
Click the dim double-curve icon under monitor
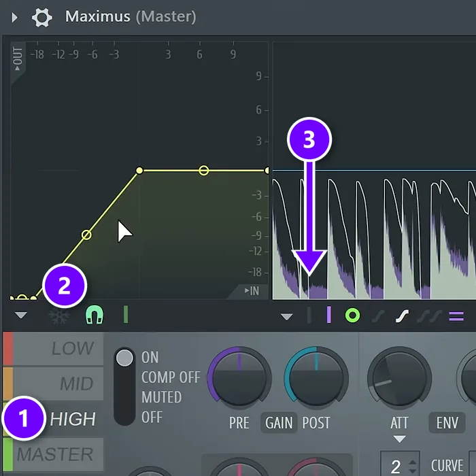[x=429, y=316]
